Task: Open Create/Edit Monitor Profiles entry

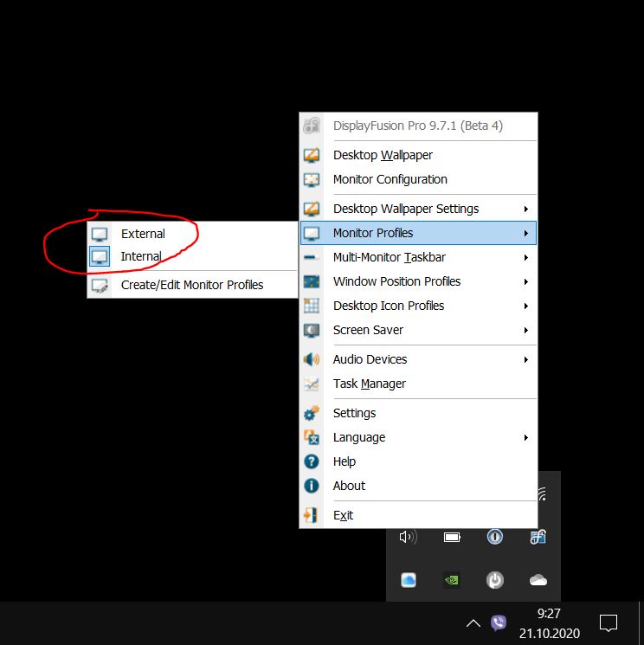Action: pyautogui.click(x=191, y=284)
